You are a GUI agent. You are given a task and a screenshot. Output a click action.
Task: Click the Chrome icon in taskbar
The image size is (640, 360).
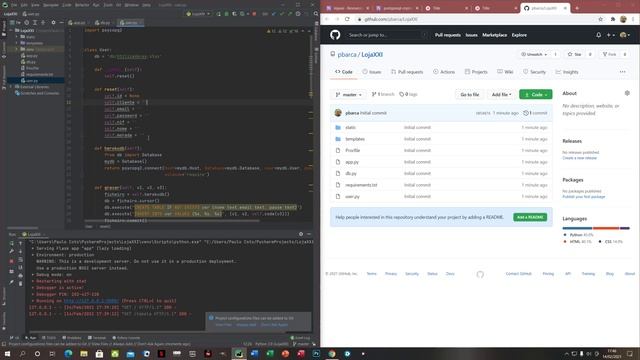[x=332, y=354]
